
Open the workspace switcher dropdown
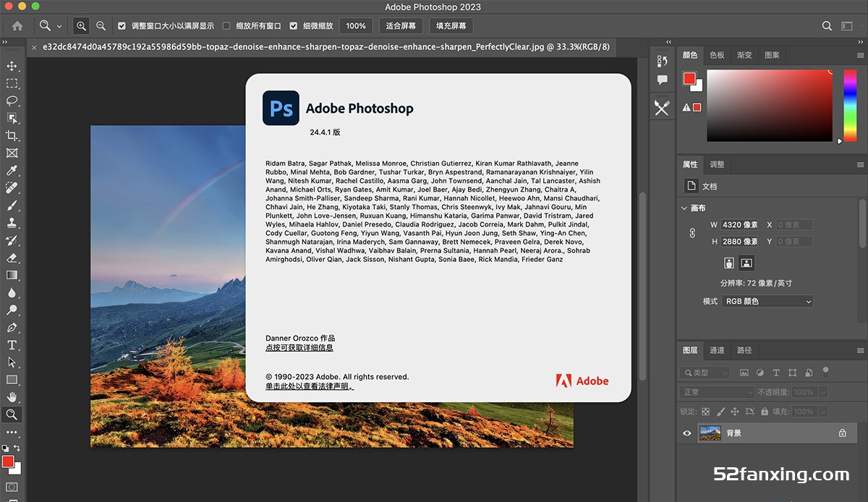[847, 25]
